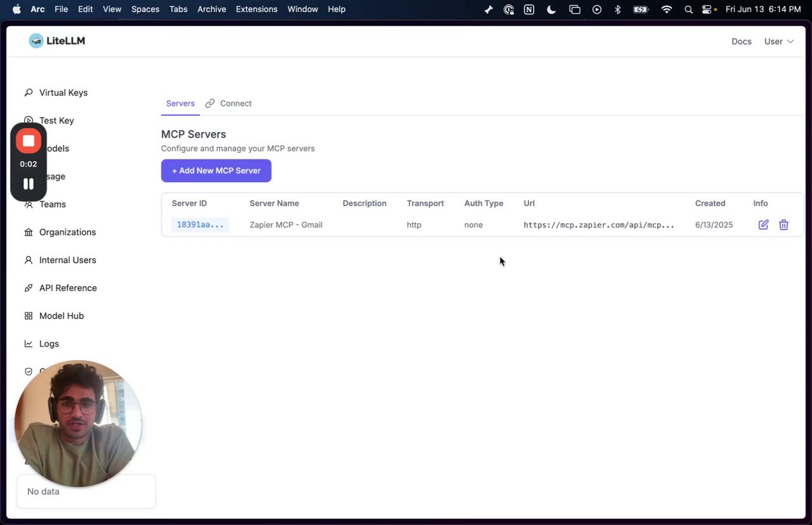Open server ID 18391aa...
Screen dimensions: 812x525
pos(200,224)
